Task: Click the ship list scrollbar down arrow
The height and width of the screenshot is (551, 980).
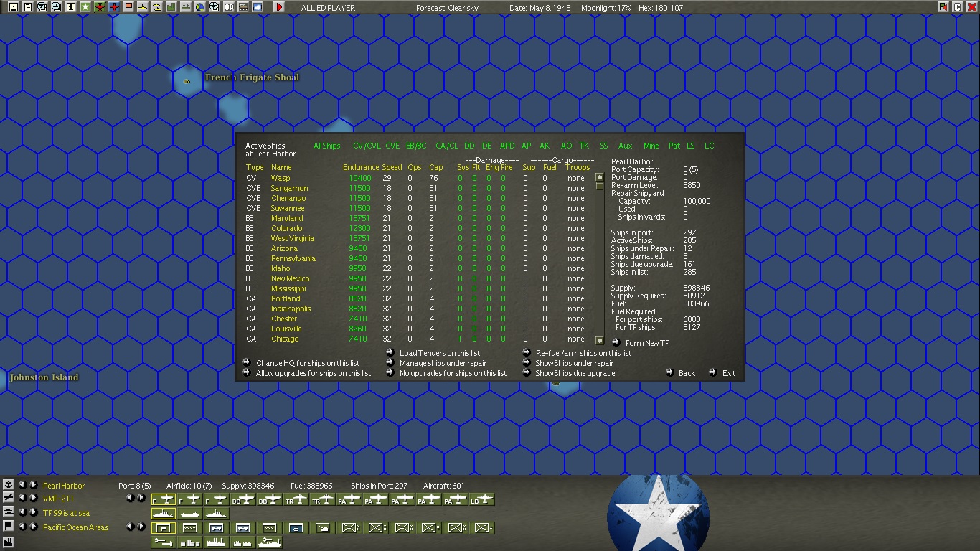Action: [x=600, y=341]
